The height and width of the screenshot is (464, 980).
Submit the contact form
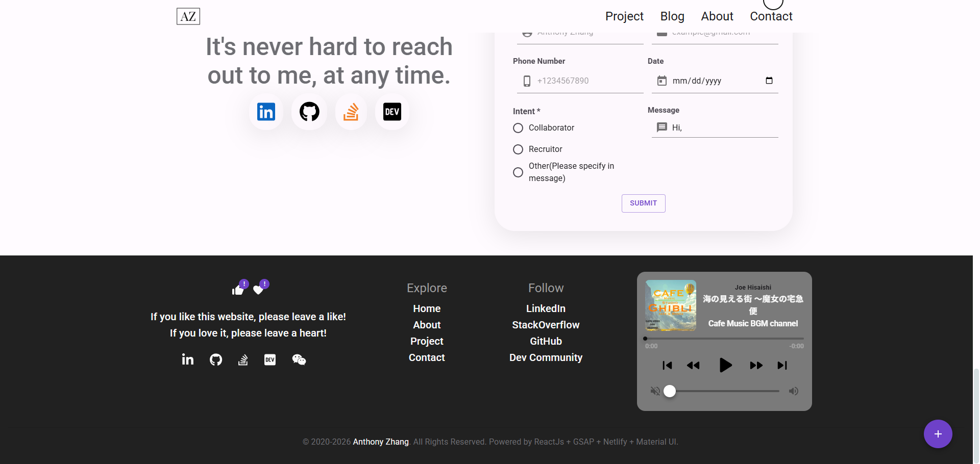643,203
